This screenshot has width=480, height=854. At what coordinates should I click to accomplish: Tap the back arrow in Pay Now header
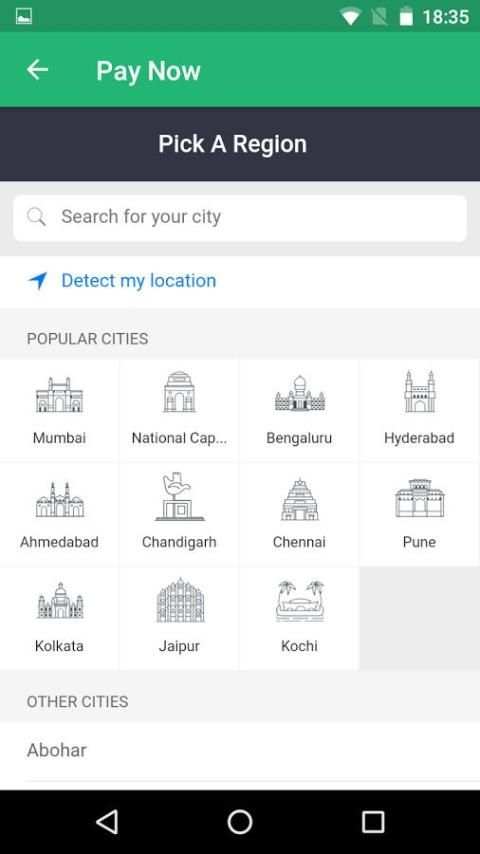37,70
